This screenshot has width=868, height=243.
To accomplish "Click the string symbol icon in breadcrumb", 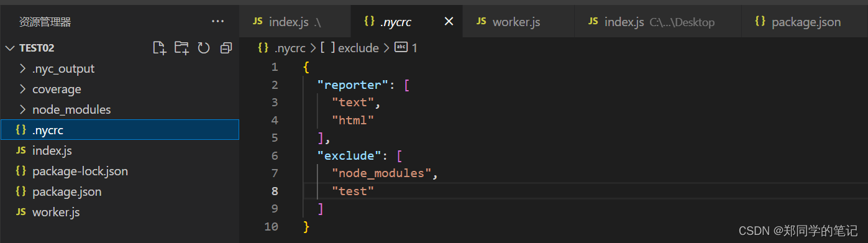I will pyautogui.click(x=401, y=47).
